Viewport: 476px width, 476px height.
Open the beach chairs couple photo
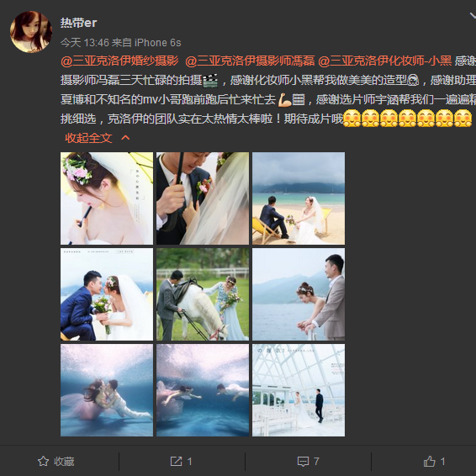click(299, 198)
